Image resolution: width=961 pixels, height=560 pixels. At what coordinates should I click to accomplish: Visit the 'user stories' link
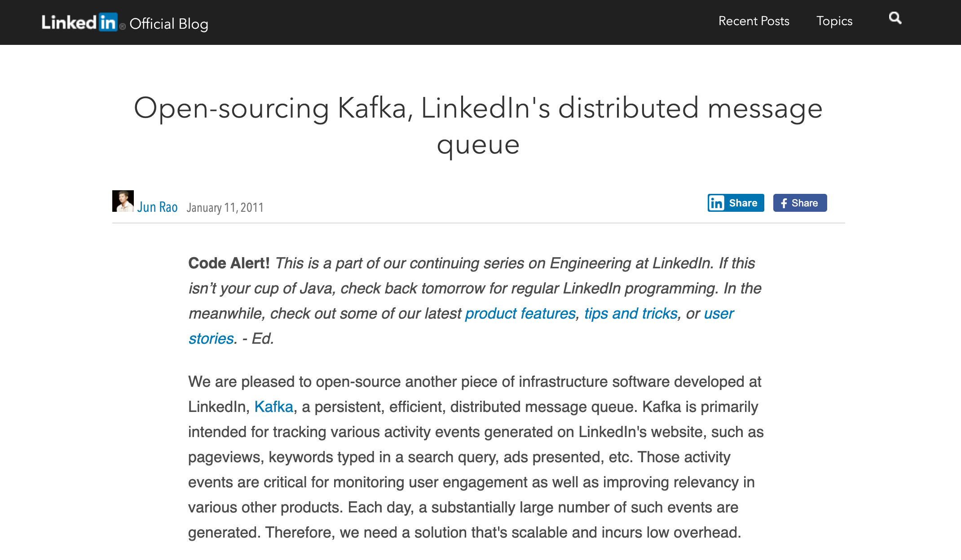(719, 313)
